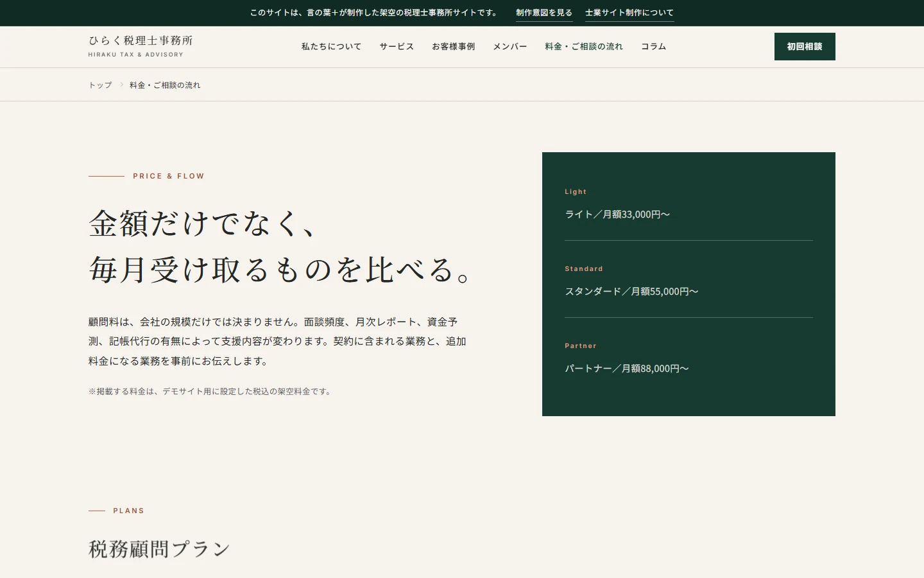The height and width of the screenshot is (578, 924).
Task: Select the スタンダード／月額55,000円〜 plan text
Action: [x=631, y=292]
